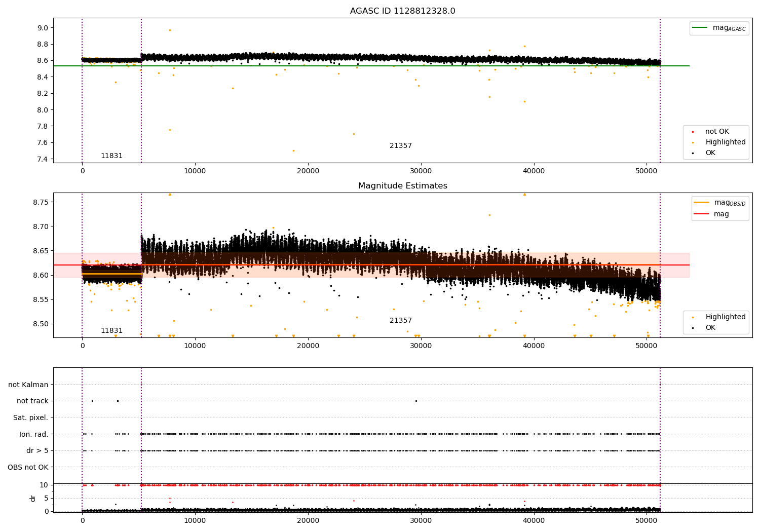This screenshot has height=532, width=760.
Task: Click '21357' in the Magnitude Estimates plot
Action: point(401,321)
